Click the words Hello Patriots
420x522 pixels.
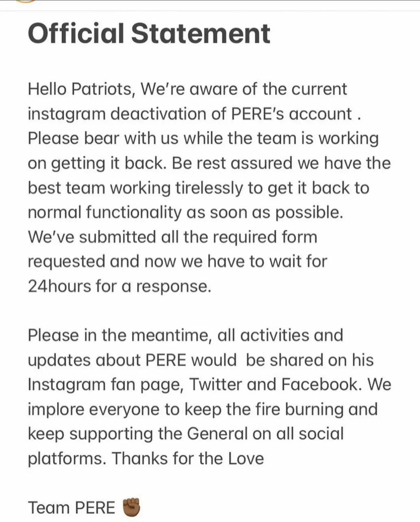80,89
